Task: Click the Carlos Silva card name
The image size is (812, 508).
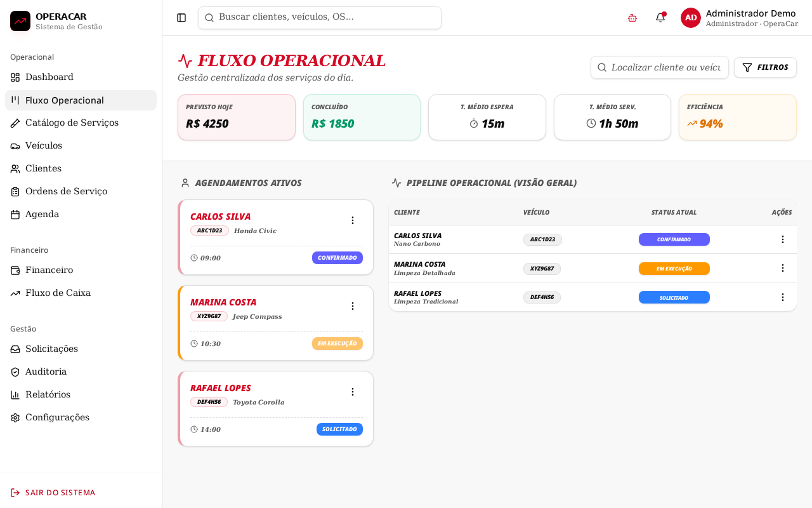Action: pos(220,217)
